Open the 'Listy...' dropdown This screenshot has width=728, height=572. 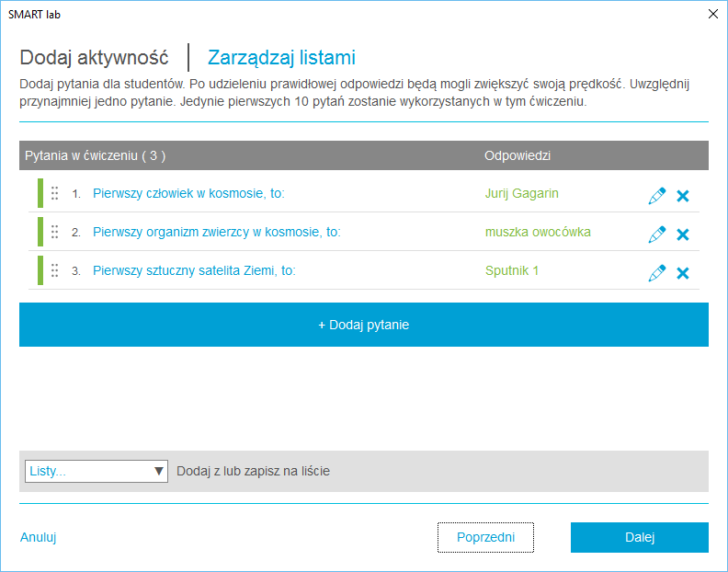[97, 471]
